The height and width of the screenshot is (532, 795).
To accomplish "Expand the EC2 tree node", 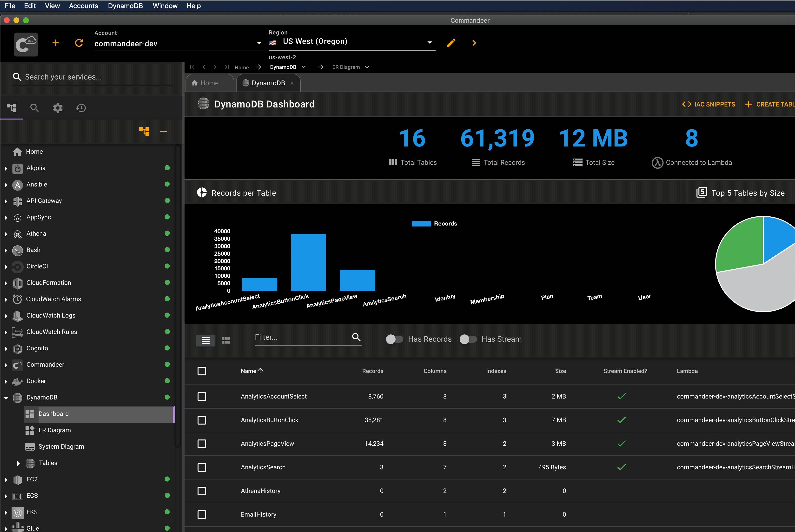I will [x=6, y=480].
